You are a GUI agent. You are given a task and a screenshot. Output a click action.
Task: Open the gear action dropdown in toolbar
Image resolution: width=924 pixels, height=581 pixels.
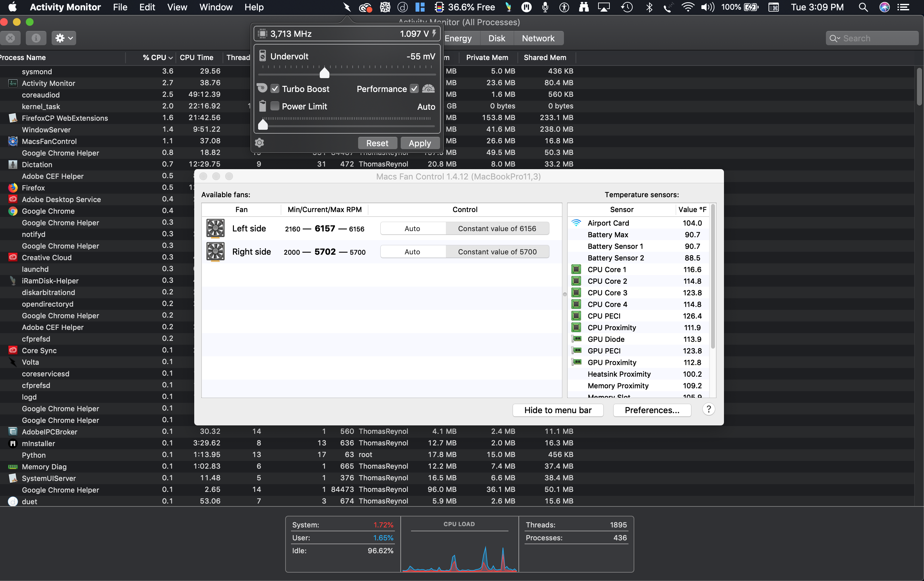[64, 38]
